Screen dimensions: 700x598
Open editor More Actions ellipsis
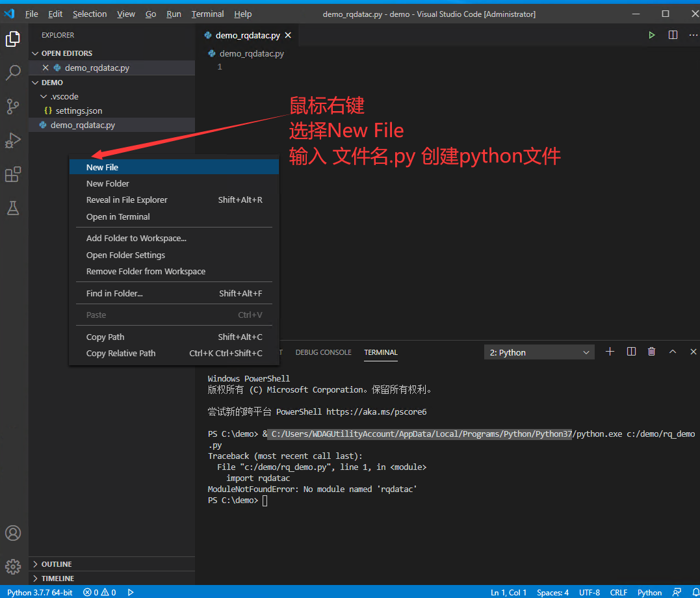(692, 35)
